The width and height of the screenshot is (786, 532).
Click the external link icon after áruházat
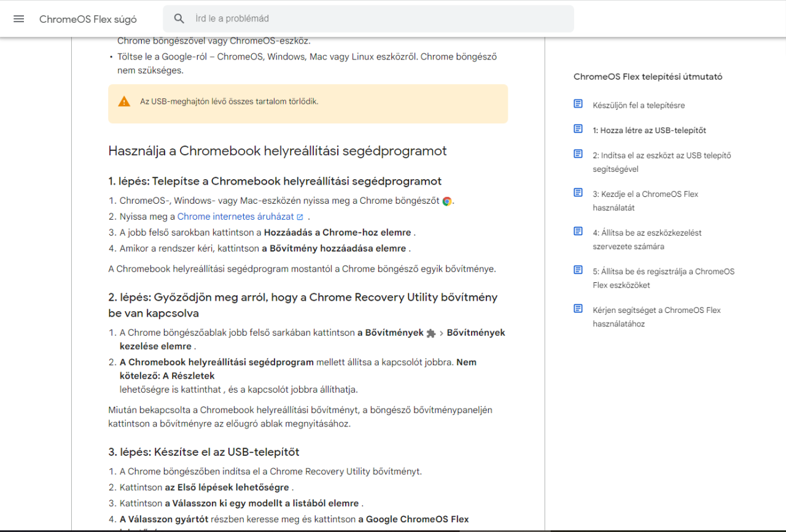300,217
